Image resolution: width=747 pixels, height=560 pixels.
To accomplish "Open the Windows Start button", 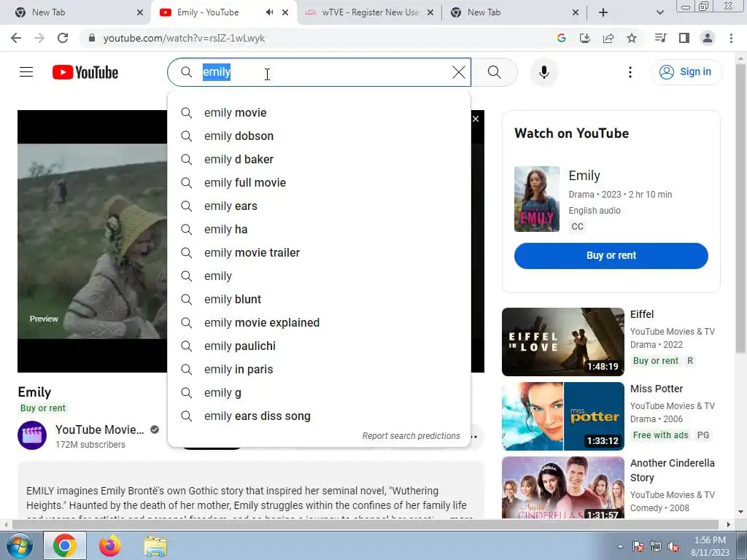I will click(20, 546).
